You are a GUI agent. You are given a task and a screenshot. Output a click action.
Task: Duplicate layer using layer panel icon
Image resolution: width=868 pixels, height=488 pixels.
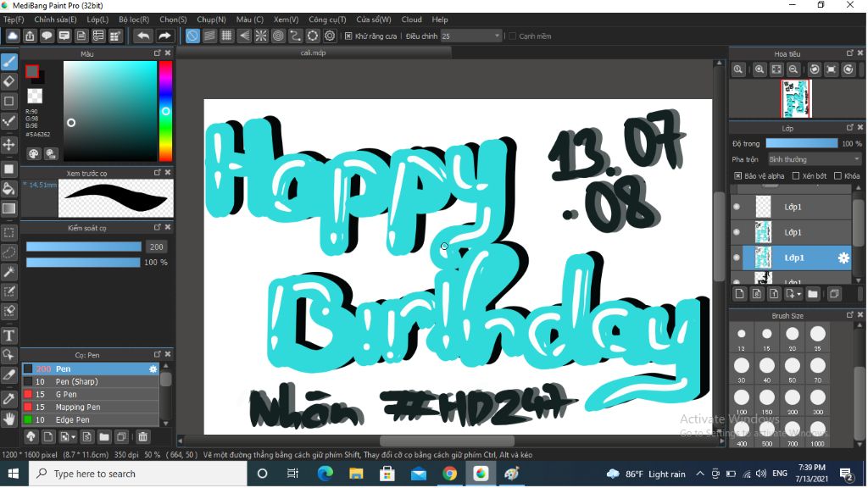click(x=834, y=294)
